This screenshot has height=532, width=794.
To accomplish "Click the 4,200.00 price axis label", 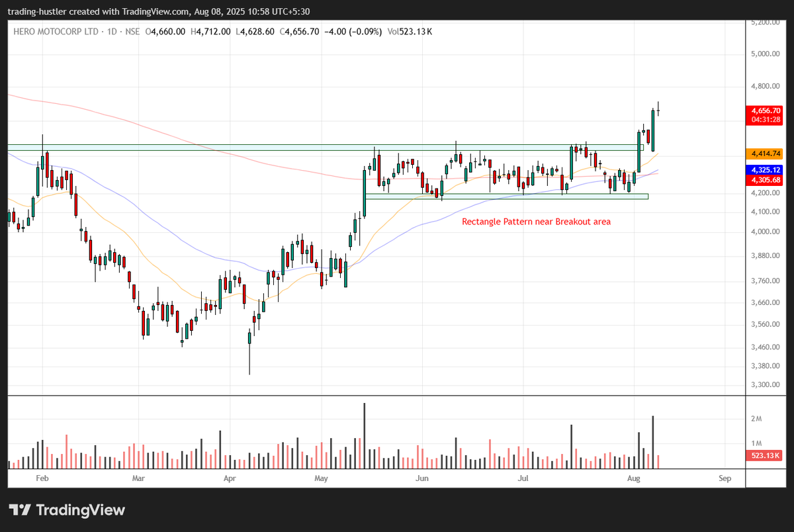I will 764,193.
